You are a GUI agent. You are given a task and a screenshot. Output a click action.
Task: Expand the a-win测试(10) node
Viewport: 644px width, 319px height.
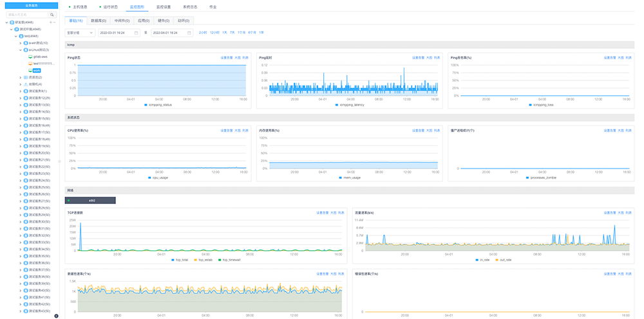(21, 42)
